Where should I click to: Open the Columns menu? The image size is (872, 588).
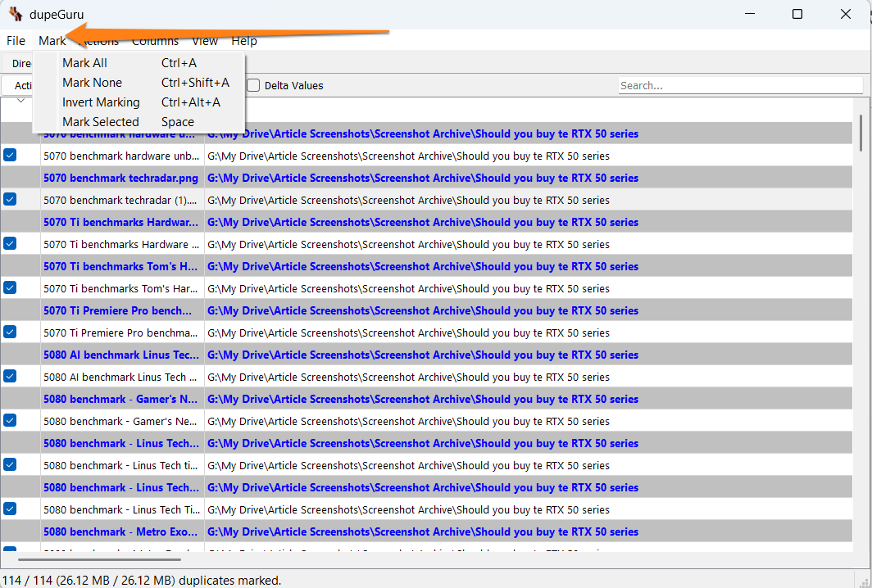tap(155, 41)
